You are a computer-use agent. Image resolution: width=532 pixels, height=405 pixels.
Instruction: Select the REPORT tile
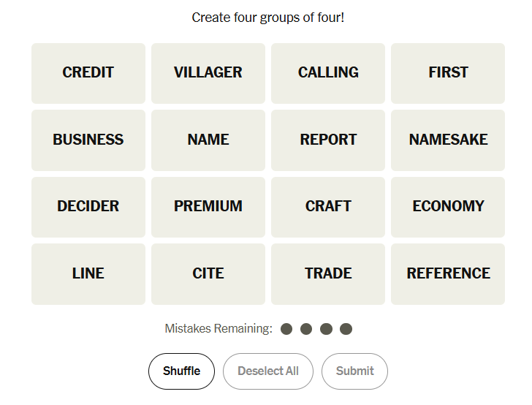(x=328, y=140)
